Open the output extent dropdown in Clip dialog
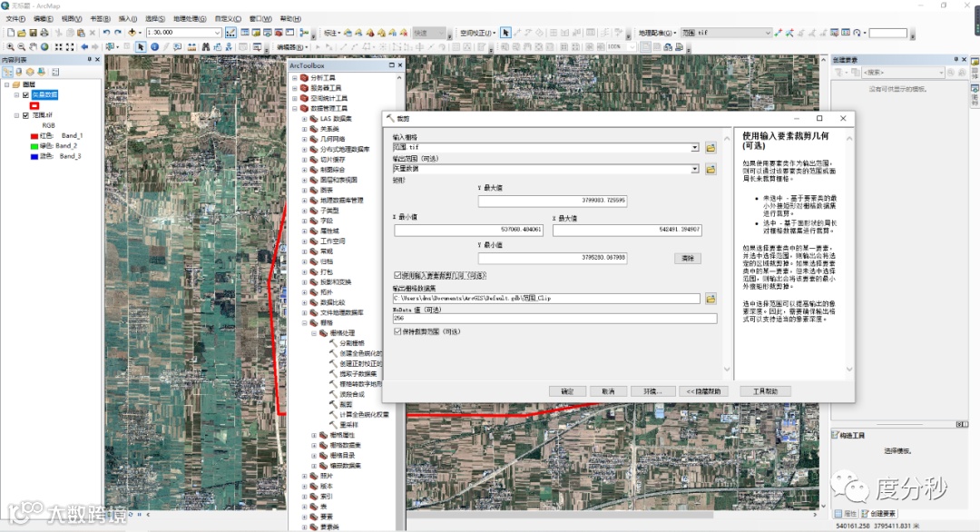Viewport: 980px width, 532px height. point(694,170)
